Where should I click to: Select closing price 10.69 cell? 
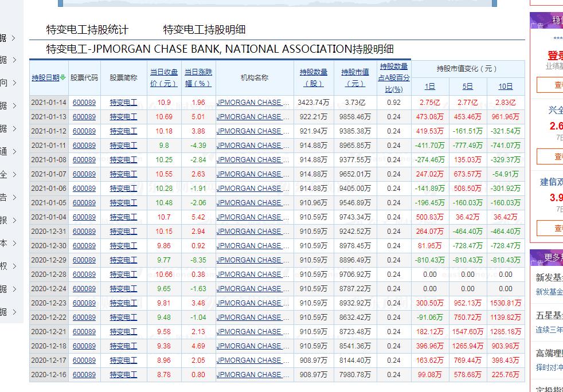[164, 117]
